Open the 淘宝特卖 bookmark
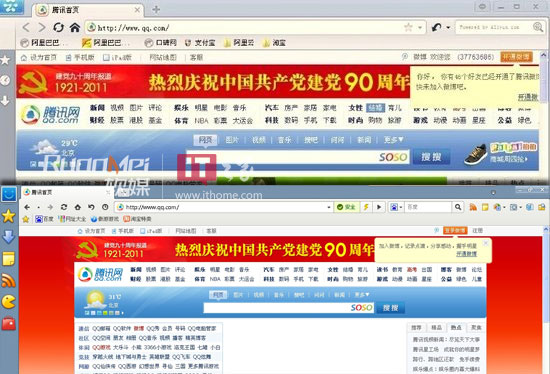 tap(138, 219)
